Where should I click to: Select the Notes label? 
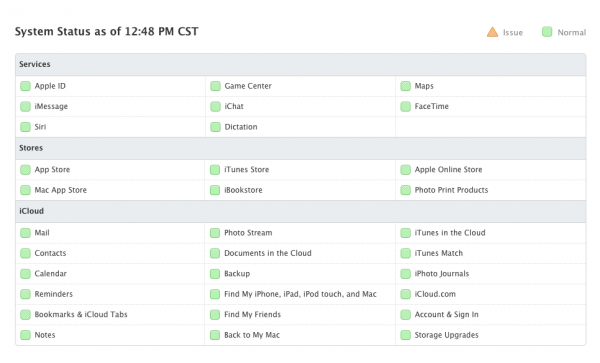[45, 335]
